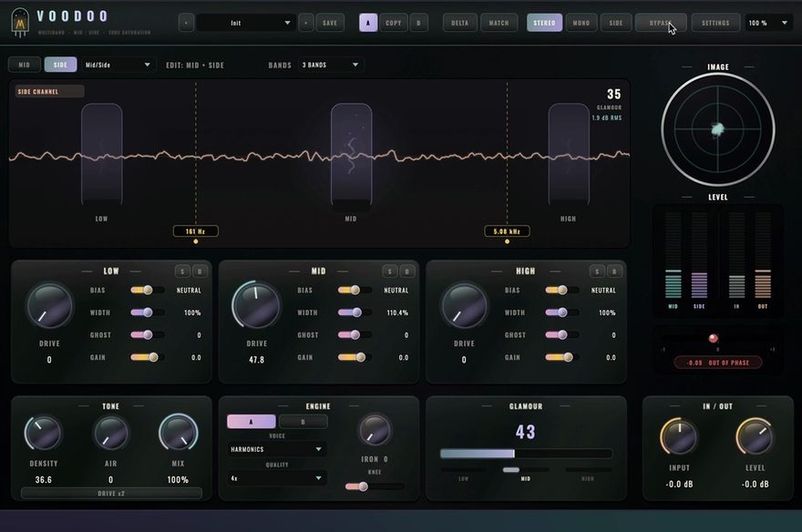This screenshot has height=532, width=802.
Task: Click the INPUT gain knob
Action: tap(679, 436)
